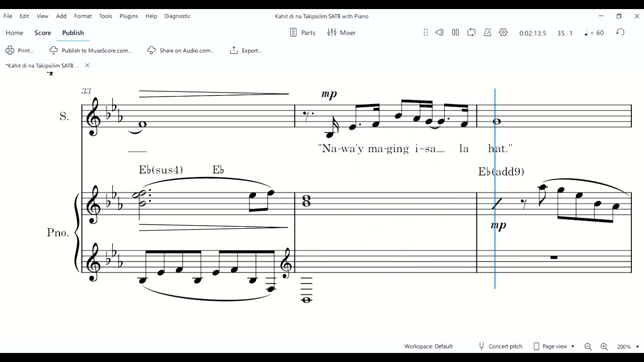Open the Format menu
The image size is (644, 362).
83,16
